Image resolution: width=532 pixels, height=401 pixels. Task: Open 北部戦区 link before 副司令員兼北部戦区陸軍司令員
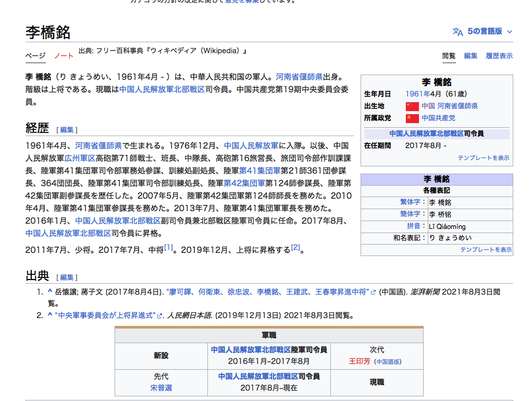(118, 221)
